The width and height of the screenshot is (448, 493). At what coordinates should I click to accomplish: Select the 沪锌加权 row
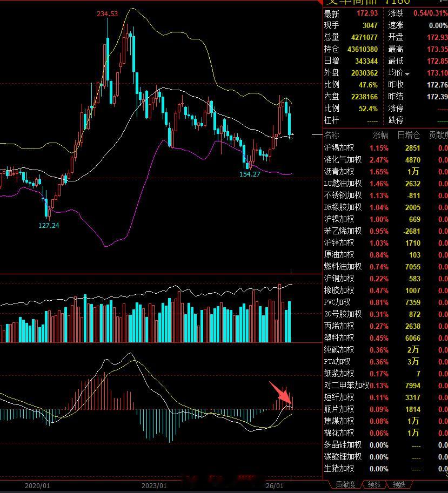(x=386, y=243)
